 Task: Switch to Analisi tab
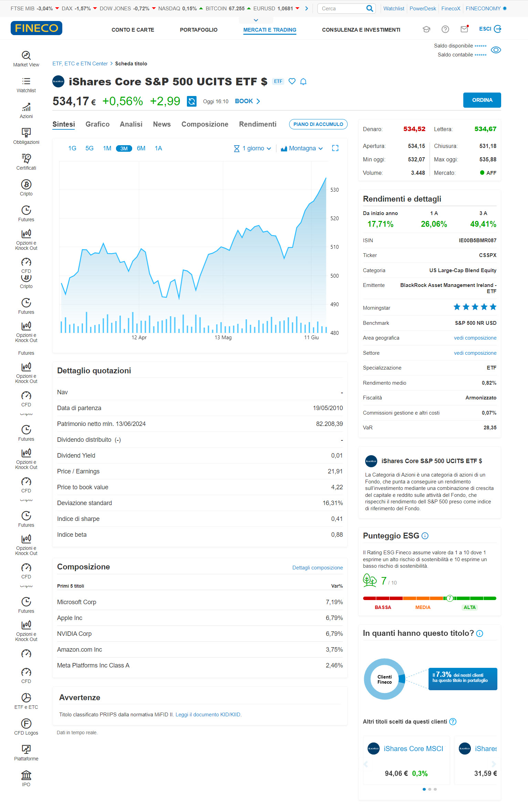click(x=131, y=124)
